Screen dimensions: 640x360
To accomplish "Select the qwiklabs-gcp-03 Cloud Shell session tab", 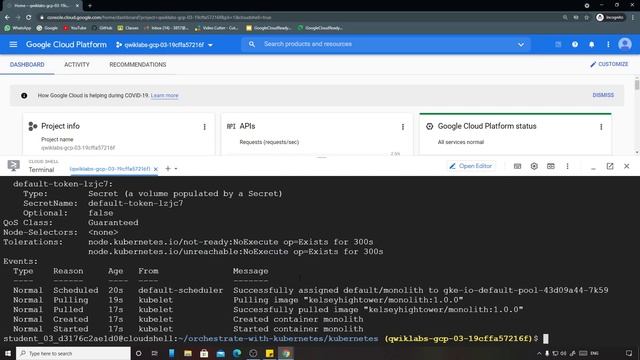I will (109, 169).
